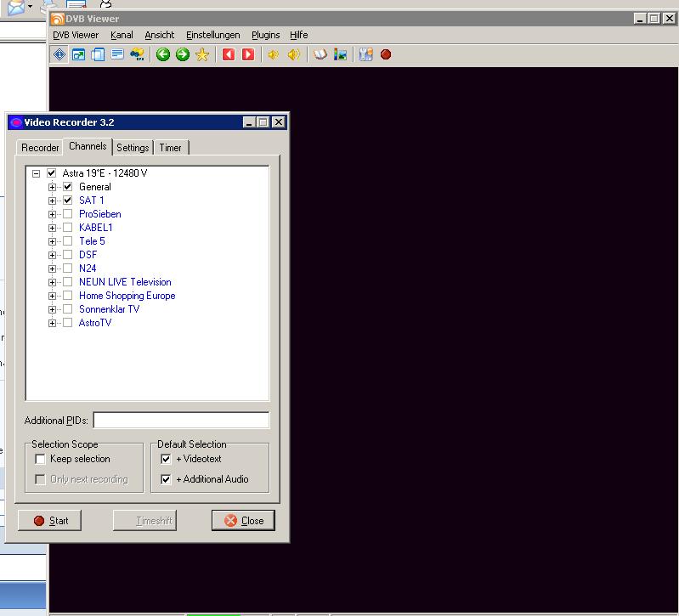Click the large speaker volume up icon
The image size is (679, 616).
click(x=293, y=54)
